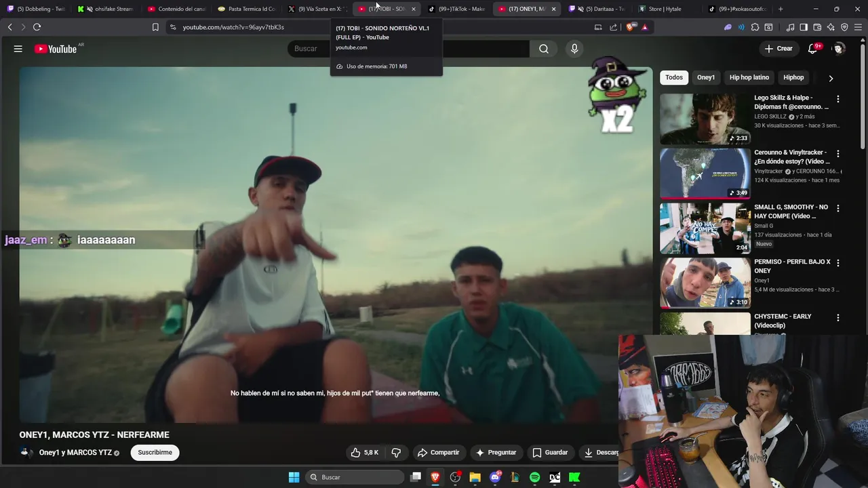Screen dimensions: 868x488
Task: Select the Hip hop latino filter chip
Action: (x=749, y=77)
